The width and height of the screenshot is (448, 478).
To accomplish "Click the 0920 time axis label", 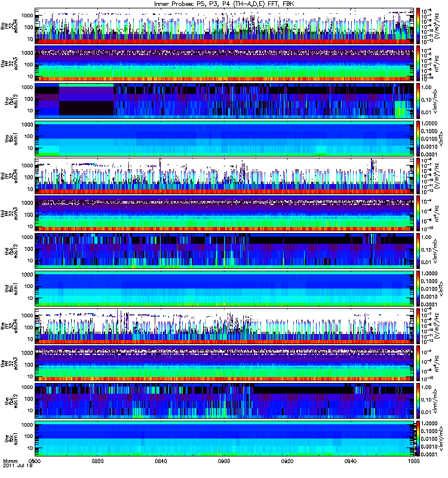I will pyautogui.click(x=287, y=461).
